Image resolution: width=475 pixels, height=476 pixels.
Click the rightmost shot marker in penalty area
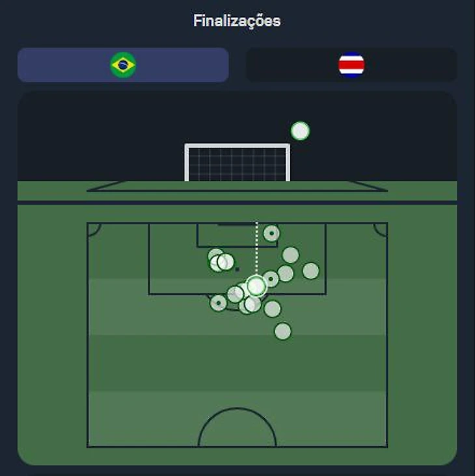[x=310, y=271]
